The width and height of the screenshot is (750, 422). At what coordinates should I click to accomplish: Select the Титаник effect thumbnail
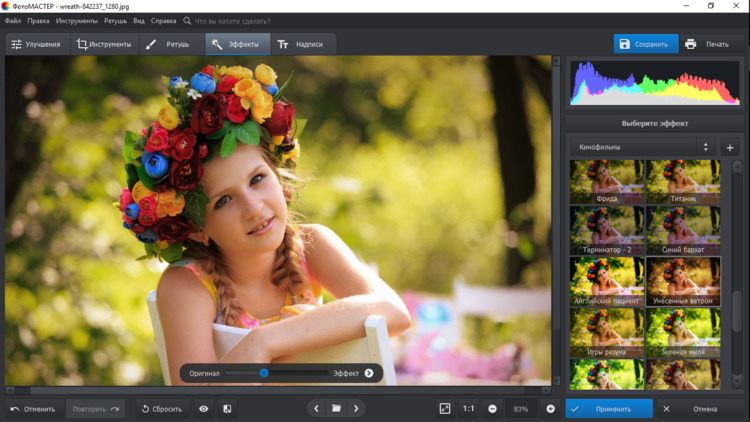coord(683,182)
